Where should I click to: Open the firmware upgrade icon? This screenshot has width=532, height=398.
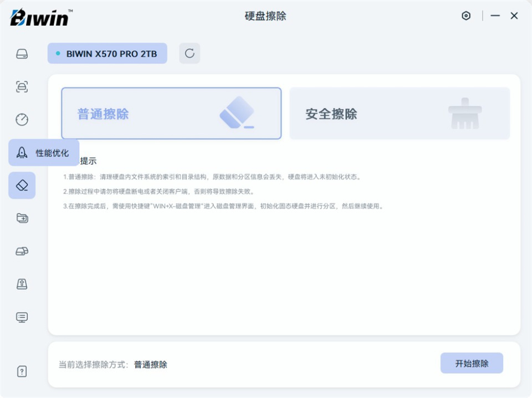tap(22, 284)
